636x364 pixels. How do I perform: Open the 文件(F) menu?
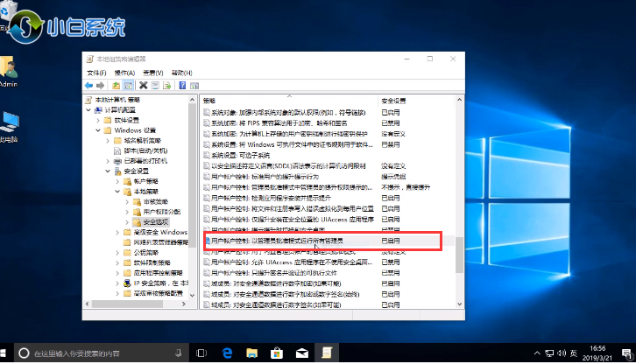(x=95, y=73)
